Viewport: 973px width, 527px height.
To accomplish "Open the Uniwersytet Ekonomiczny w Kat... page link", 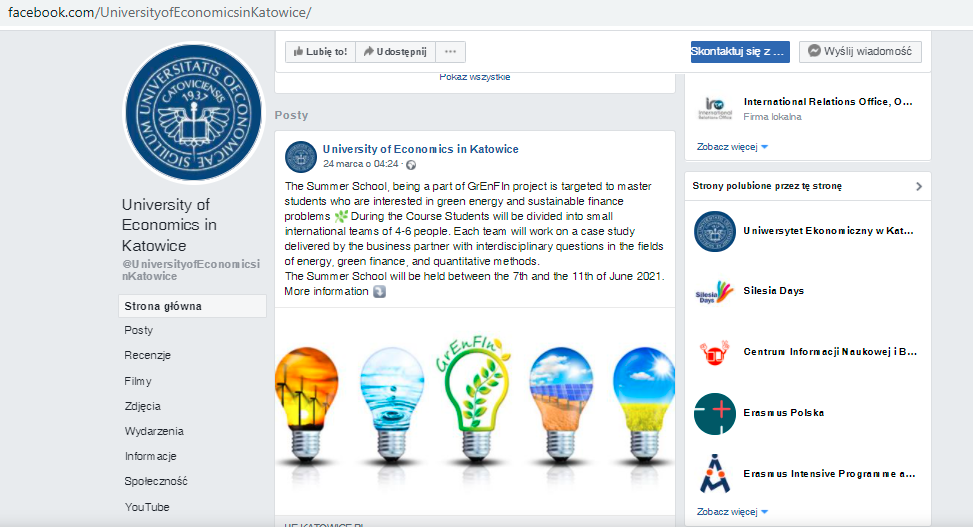I will coord(828,231).
